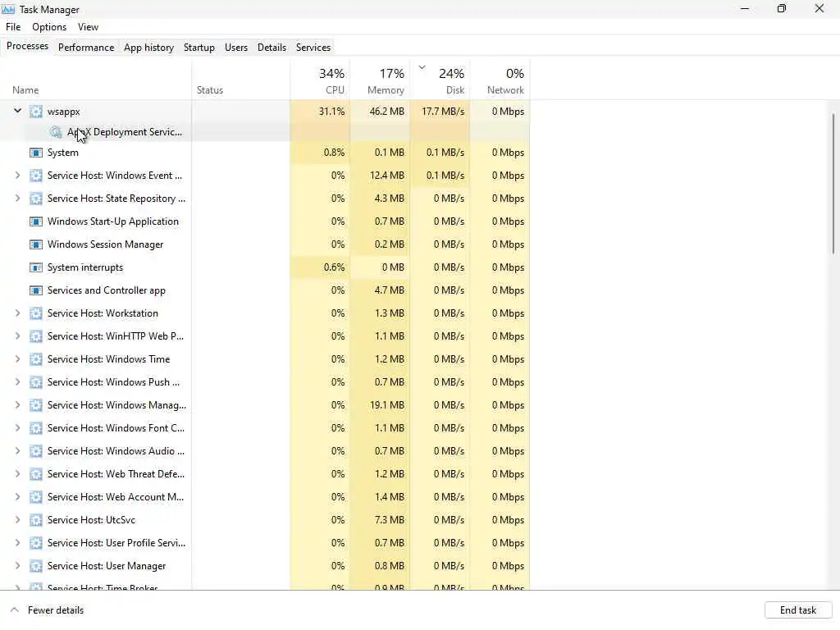Expand Service Host: Windows Push group
840x630 pixels.
17,382
